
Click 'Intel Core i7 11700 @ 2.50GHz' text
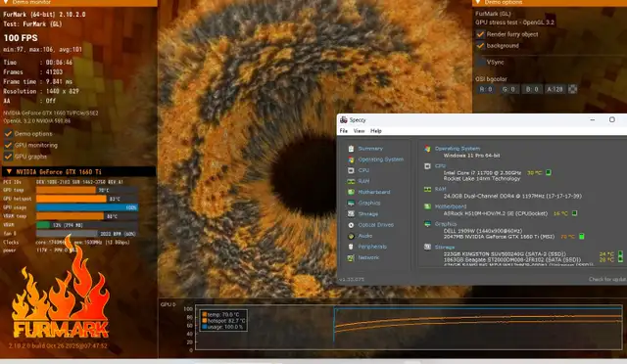pos(482,172)
